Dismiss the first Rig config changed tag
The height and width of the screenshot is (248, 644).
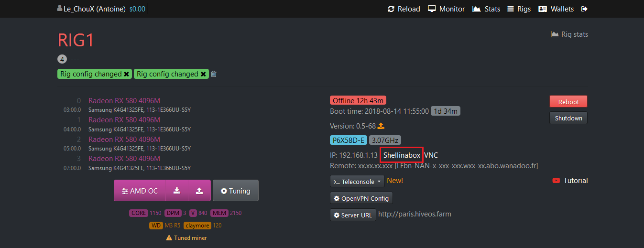(126, 74)
